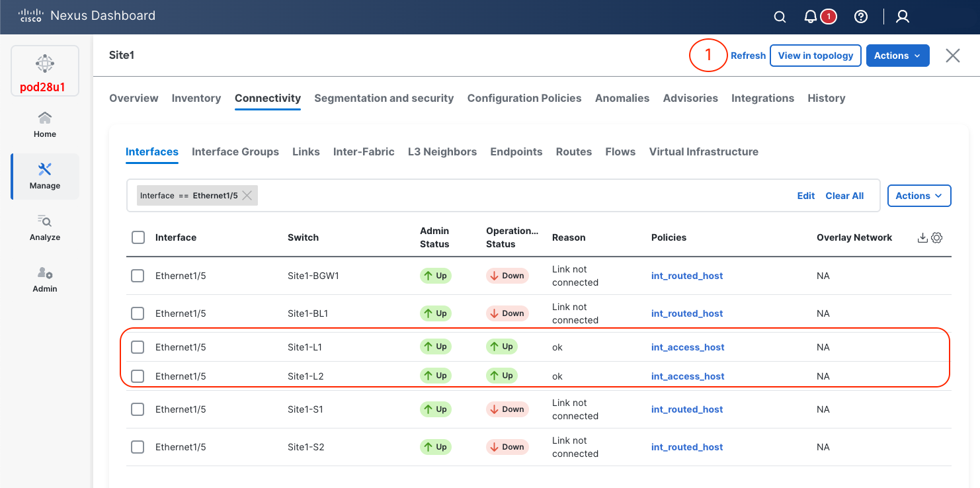Select the Site1-L1 Ethernet1/5 checkbox
Screen dimensions: 980x488
138,347
